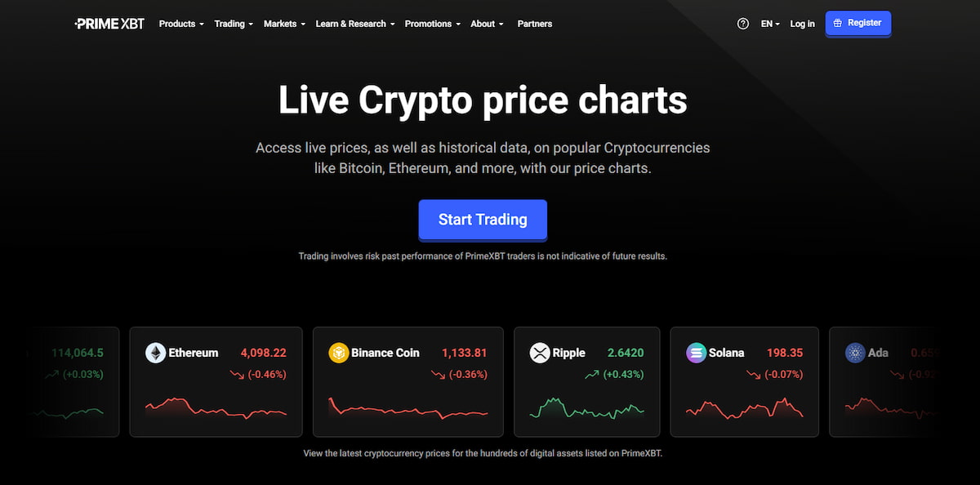Click the Ripple XRP icon
The height and width of the screenshot is (485, 980).
pos(539,353)
